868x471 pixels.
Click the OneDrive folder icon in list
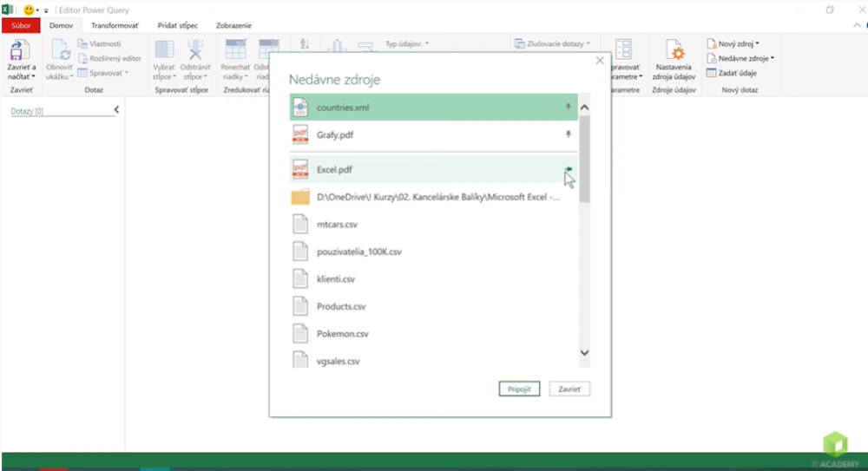(300, 197)
